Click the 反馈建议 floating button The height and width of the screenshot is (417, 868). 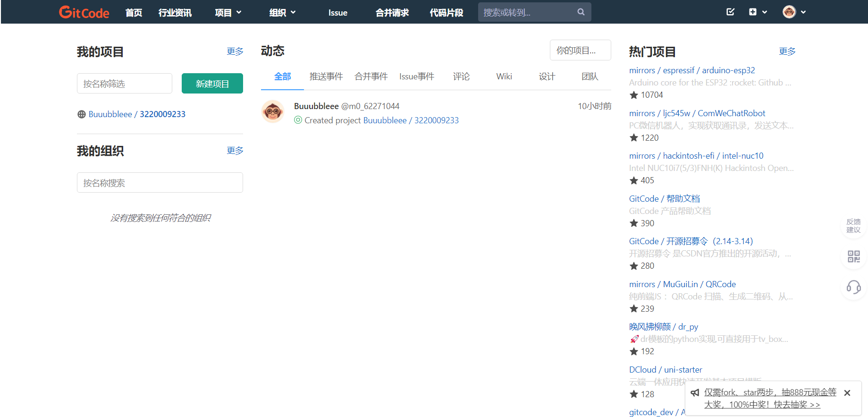853,226
